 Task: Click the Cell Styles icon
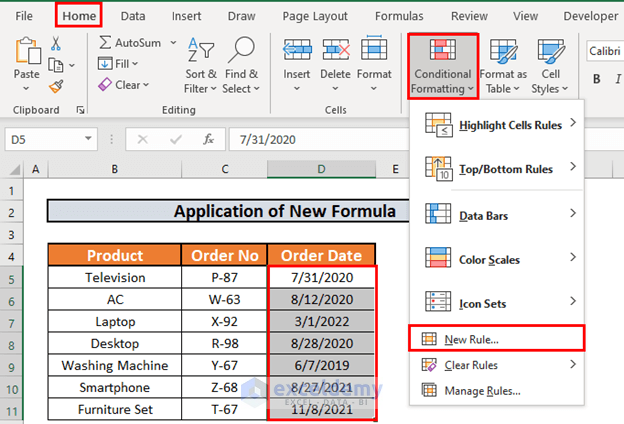(551, 51)
